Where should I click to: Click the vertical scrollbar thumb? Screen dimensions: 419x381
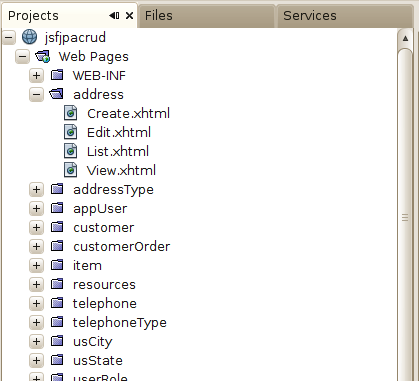(x=405, y=218)
